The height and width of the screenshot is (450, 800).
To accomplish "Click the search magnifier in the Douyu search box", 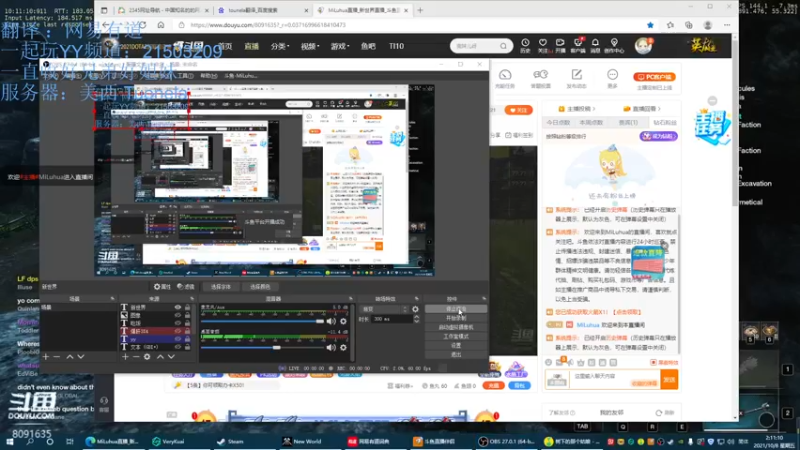I will (x=504, y=46).
